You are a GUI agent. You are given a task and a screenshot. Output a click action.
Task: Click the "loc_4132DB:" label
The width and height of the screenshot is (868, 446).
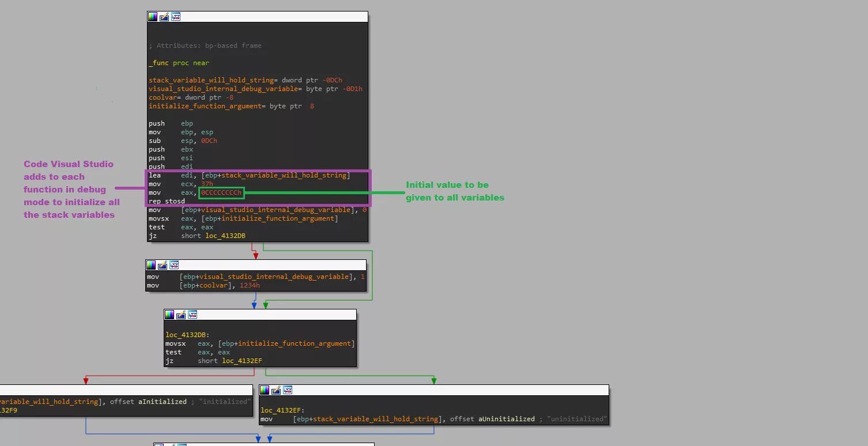[x=187, y=335]
